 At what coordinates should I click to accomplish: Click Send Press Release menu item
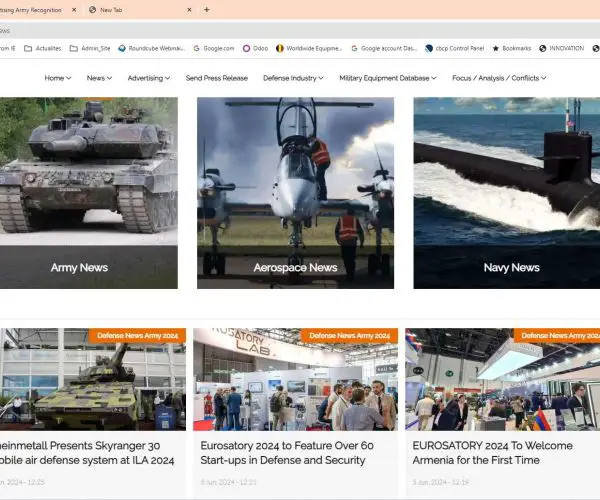(x=216, y=78)
